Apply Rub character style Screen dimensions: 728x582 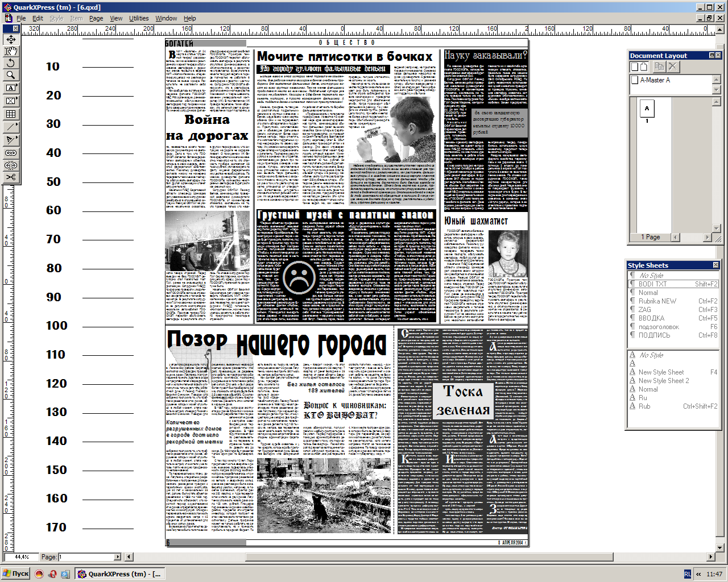click(673, 406)
